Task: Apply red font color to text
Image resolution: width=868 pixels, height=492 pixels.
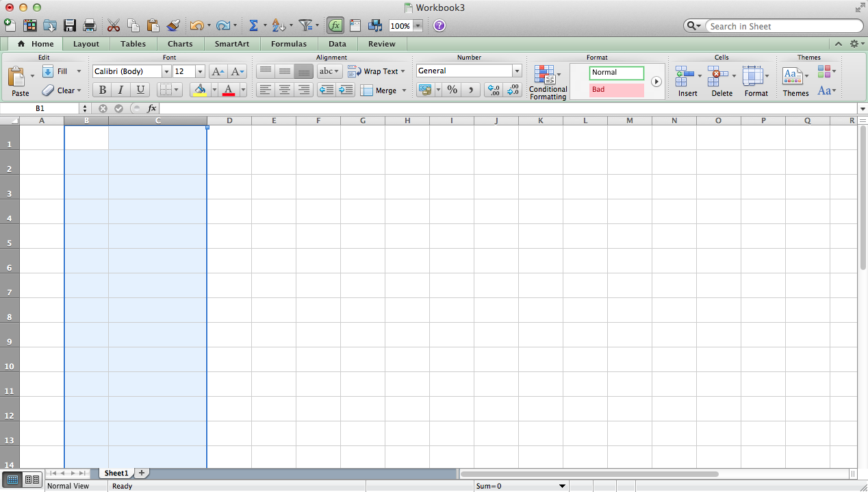Action: (229, 90)
